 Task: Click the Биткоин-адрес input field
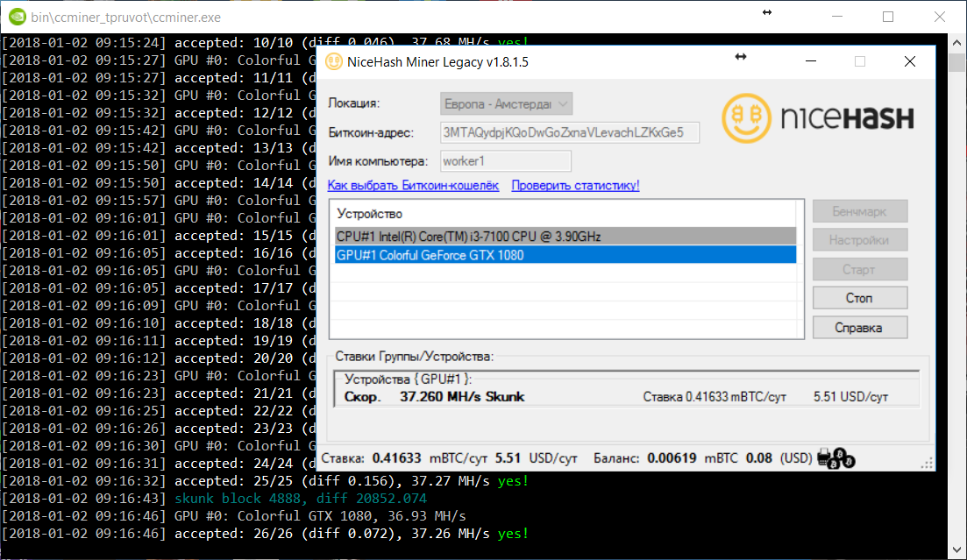[570, 132]
